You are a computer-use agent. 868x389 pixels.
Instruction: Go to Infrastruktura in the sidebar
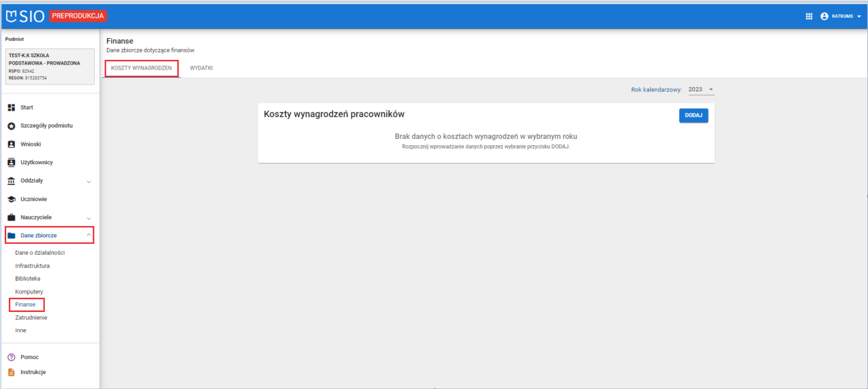(x=33, y=266)
